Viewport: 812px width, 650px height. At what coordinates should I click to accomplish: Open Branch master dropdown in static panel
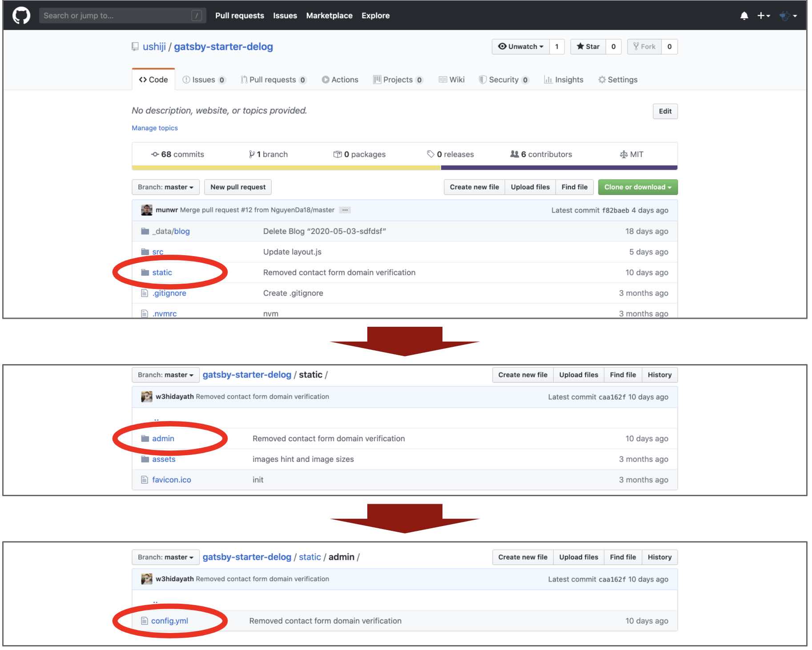coord(165,375)
